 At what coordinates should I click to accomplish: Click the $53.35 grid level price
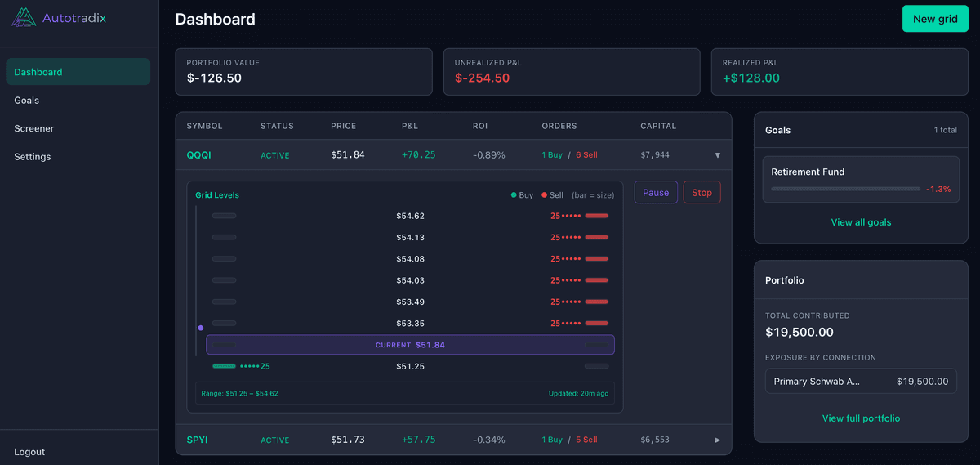tap(410, 324)
